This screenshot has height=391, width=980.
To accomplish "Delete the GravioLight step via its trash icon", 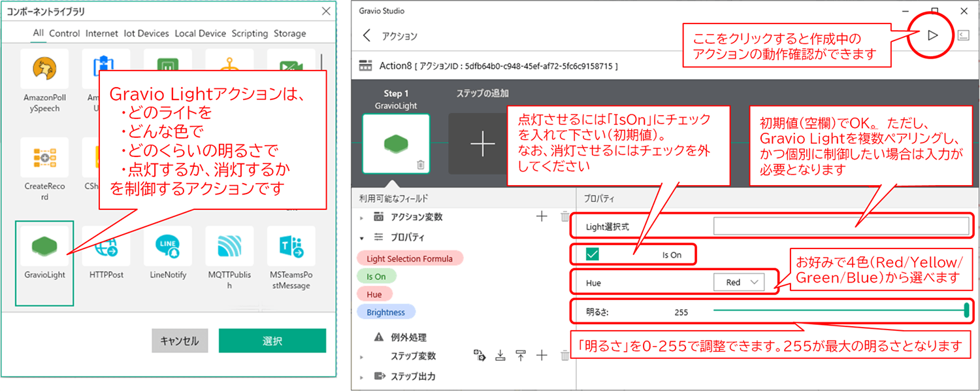I will point(420,165).
